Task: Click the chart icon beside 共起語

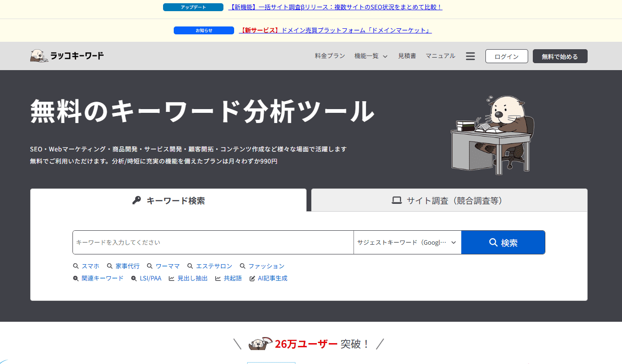Action: 218,279
